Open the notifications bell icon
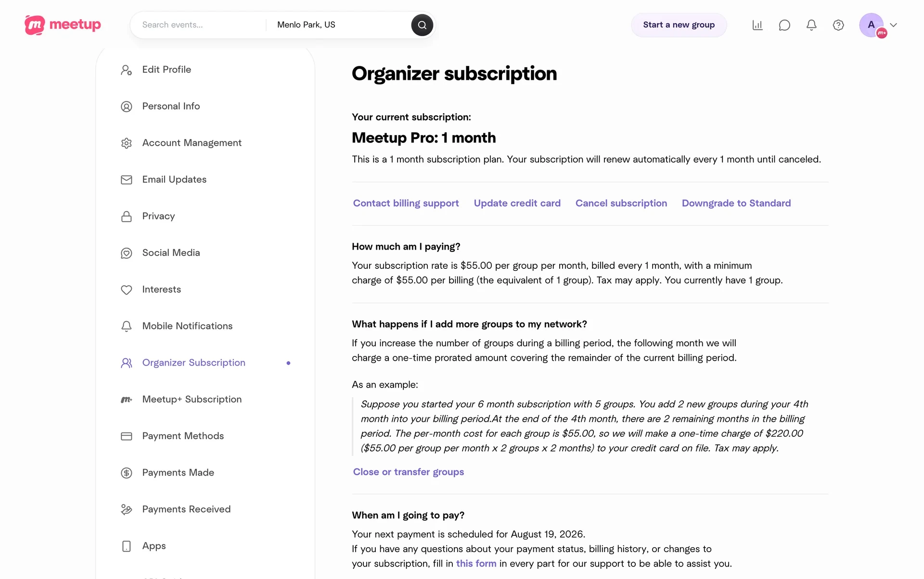This screenshot has width=924, height=579. coord(811,25)
